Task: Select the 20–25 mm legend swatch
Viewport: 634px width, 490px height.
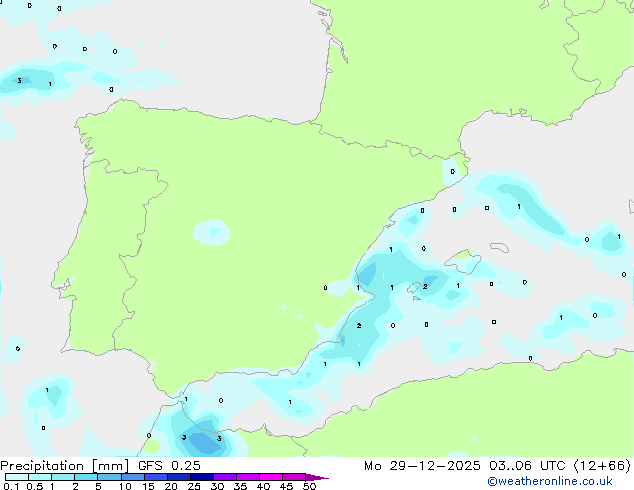Action: tap(179, 477)
